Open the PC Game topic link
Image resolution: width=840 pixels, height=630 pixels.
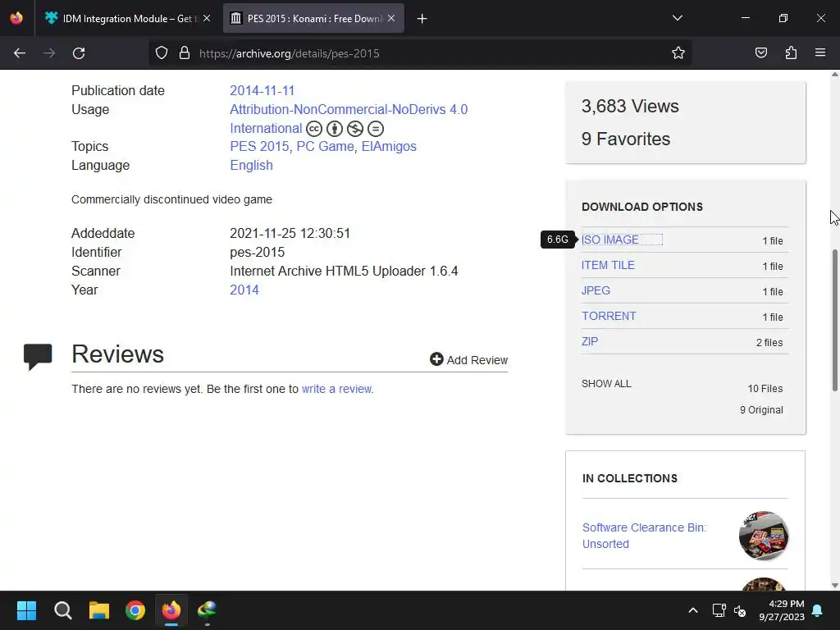(x=325, y=146)
